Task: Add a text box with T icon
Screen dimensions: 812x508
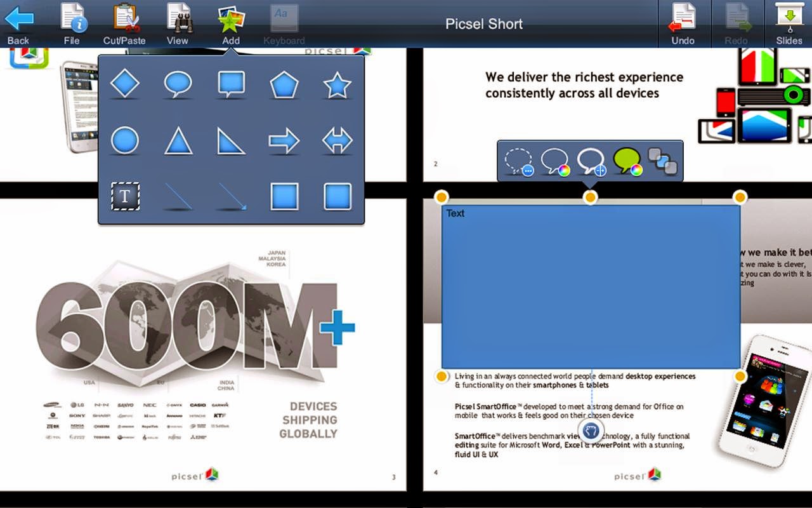Action: (x=125, y=196)
